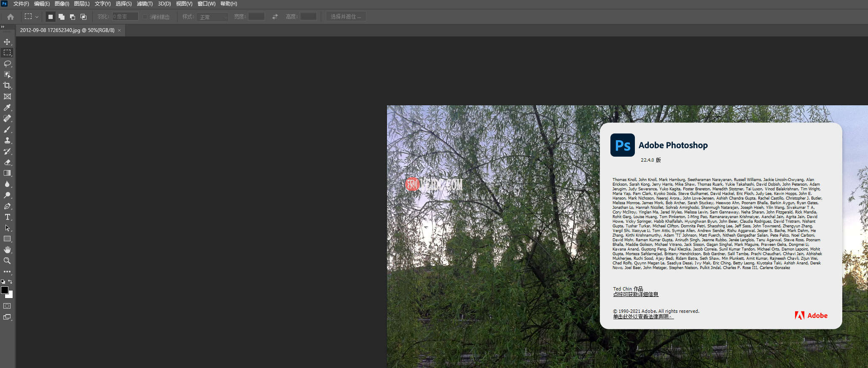Select the Rectangle shape tool
Screen dimensions: 868x368
click(x=7, y=239)
